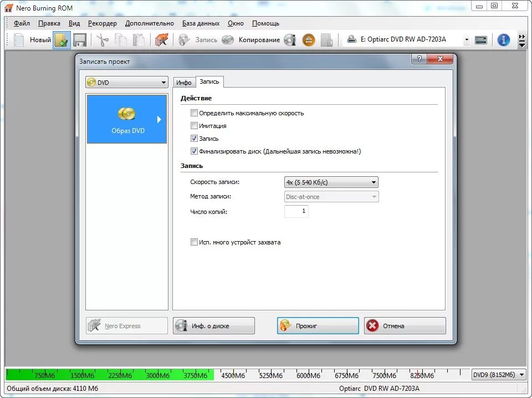Click the Paste clipboard icon
This screenshot has width=532, height=398.
[139, 40]
